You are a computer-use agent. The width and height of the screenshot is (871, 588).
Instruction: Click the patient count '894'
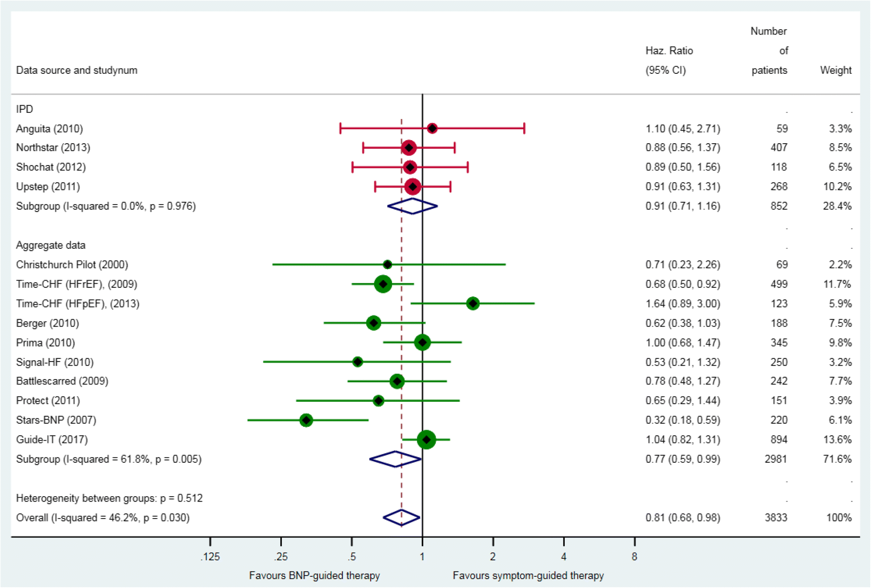point(779,440)
